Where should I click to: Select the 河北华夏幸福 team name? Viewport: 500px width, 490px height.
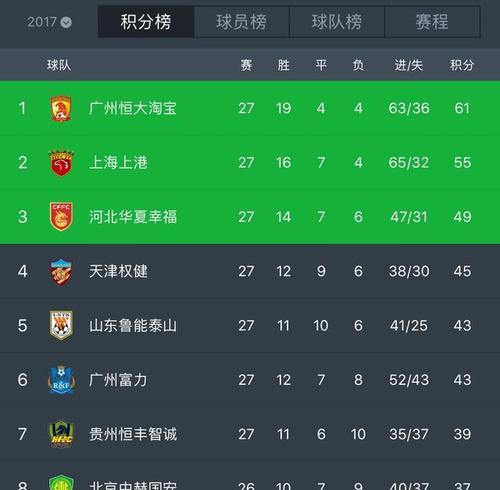click(x=133, y=217)
